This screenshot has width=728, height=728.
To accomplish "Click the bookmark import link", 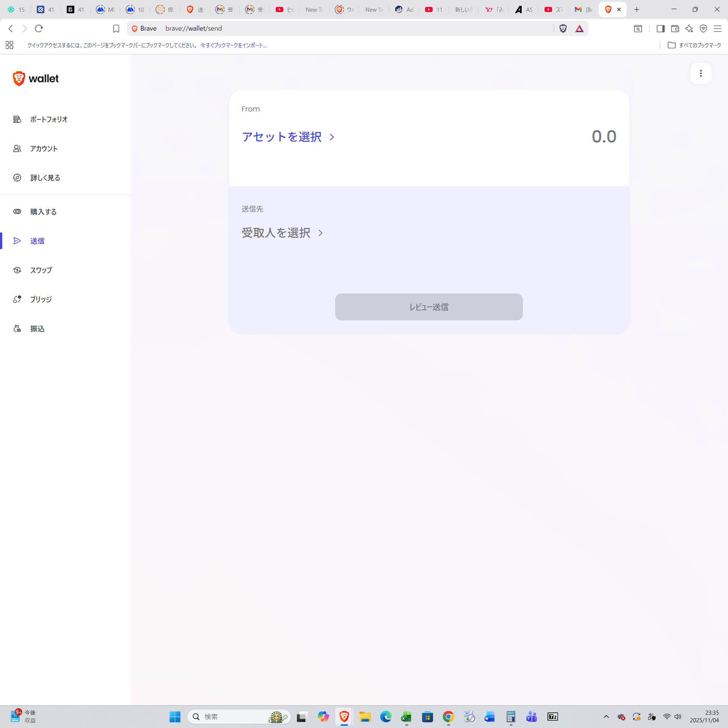I will click(x=234, y=45).
